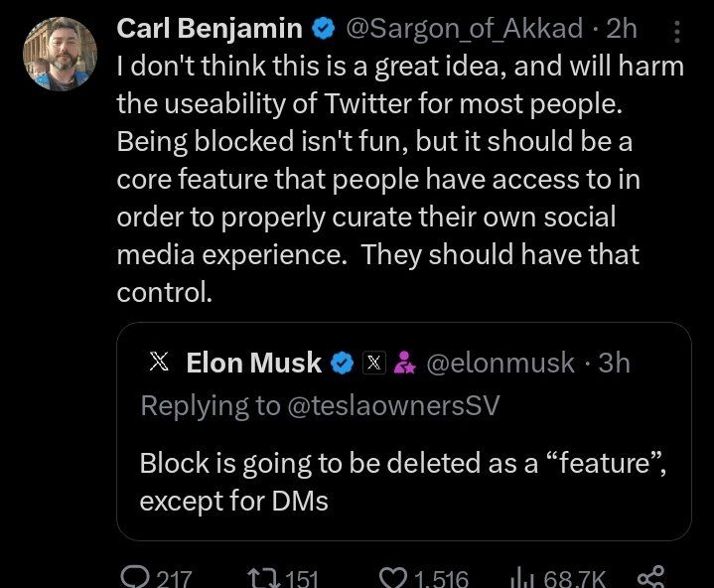Open the @elonmusk handle link
The width and height of the screenshot is (714, 588).
click(x=500, y=364)
